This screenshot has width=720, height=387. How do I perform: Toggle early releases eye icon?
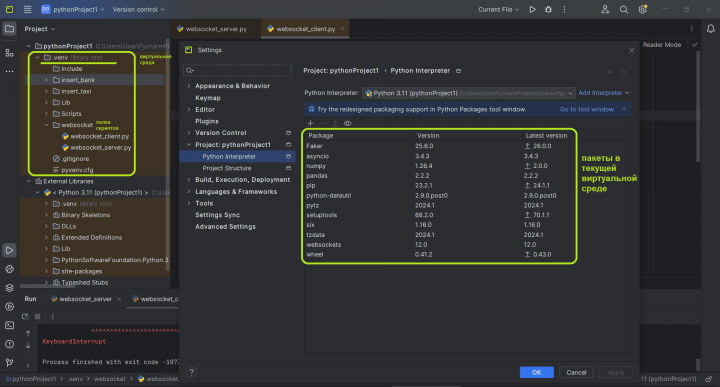pos(348,123)
